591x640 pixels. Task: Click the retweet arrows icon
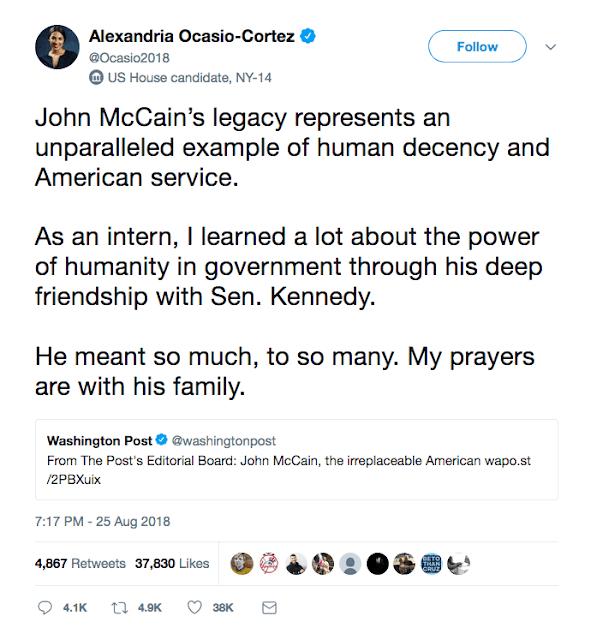(120, 608)
